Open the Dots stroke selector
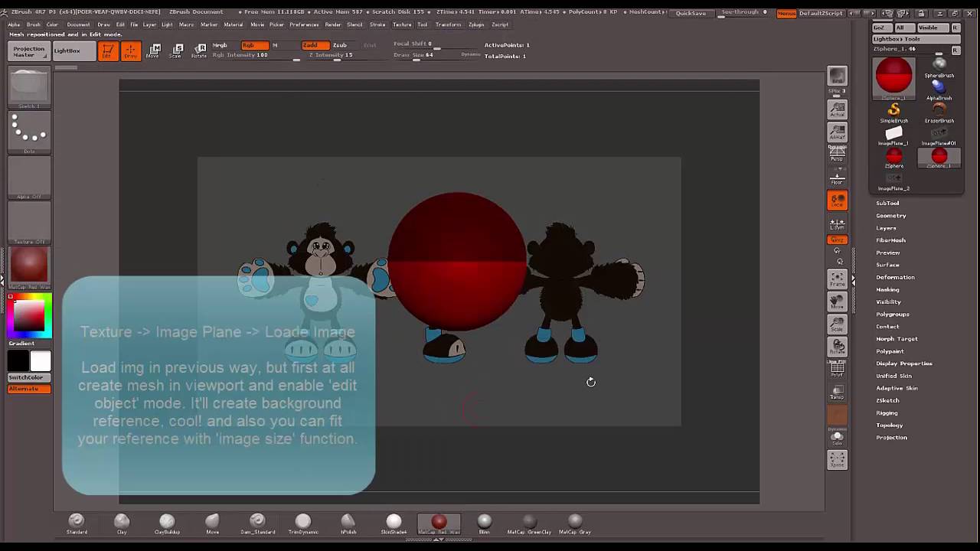 click(29, 132)
